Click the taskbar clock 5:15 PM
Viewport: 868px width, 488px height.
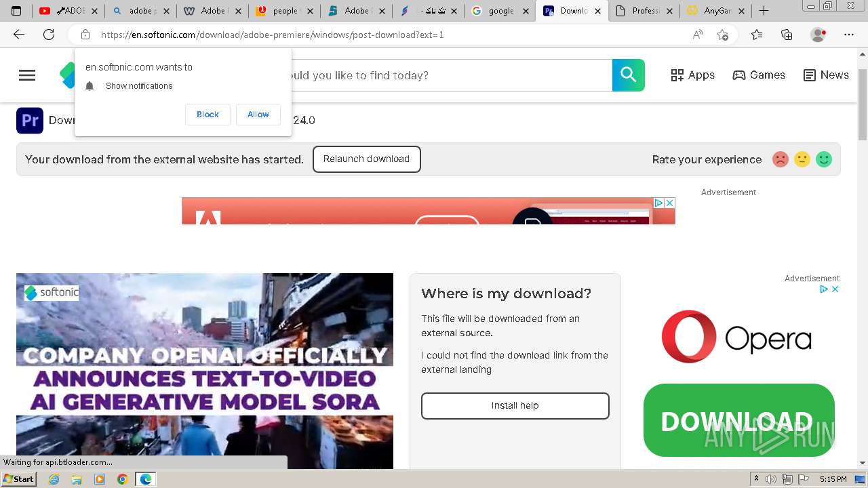[833, 479]
